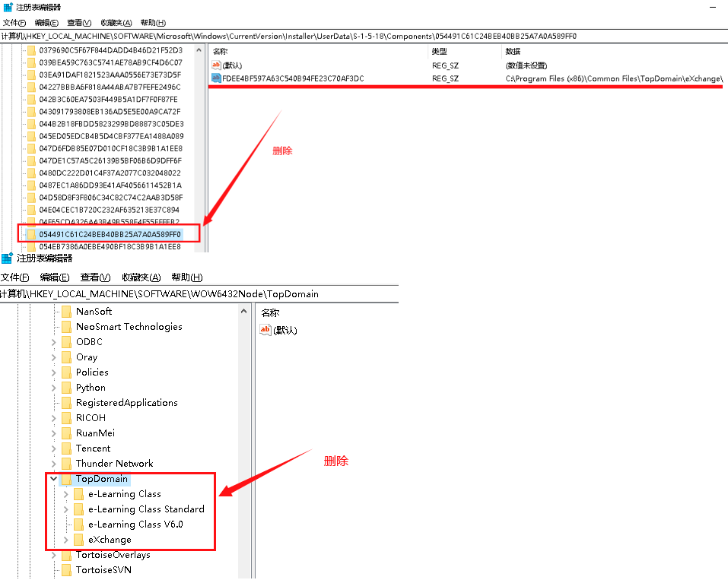Click the ODBC folder icon
728x580 pixels.
(x=67, y=342)
